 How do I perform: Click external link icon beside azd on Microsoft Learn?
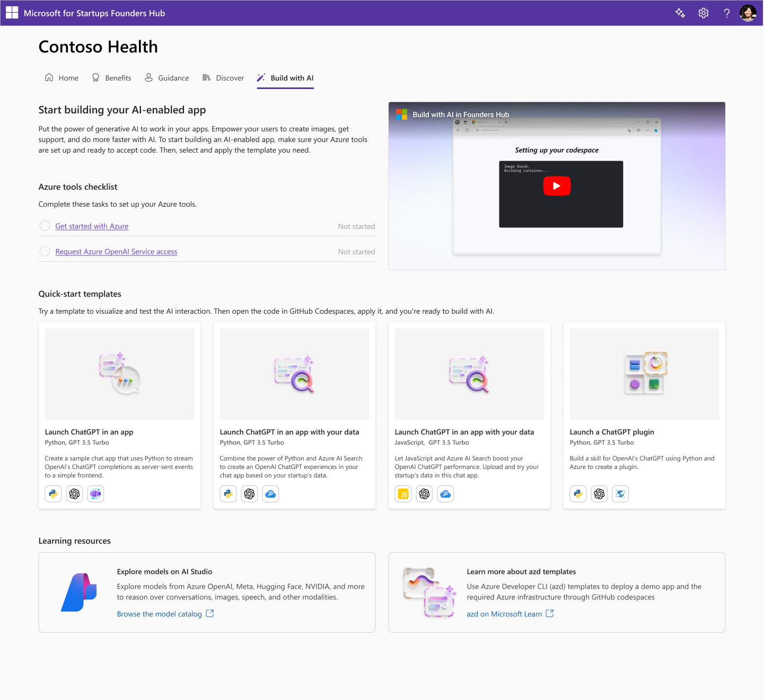(x=550, y=613)
